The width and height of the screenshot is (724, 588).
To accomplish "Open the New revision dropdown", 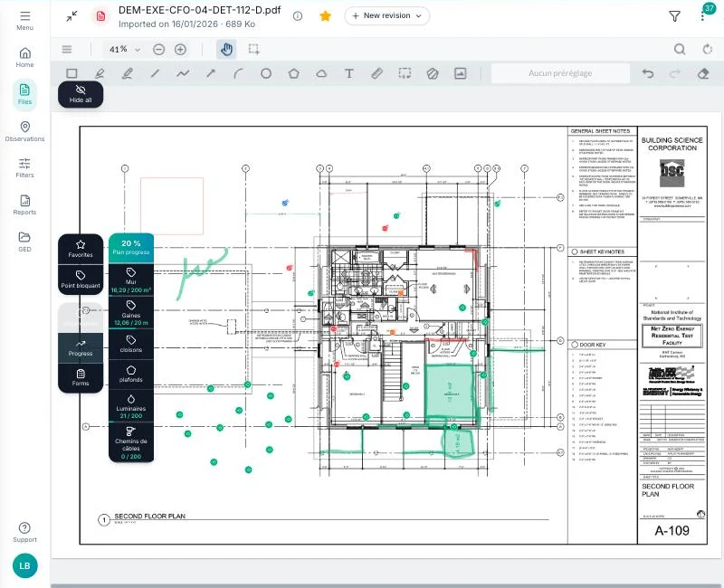I will click(x=387, y=15).
